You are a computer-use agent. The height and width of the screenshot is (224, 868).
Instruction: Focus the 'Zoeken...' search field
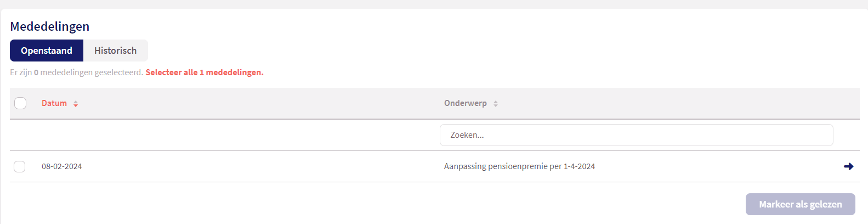point(637,135)
